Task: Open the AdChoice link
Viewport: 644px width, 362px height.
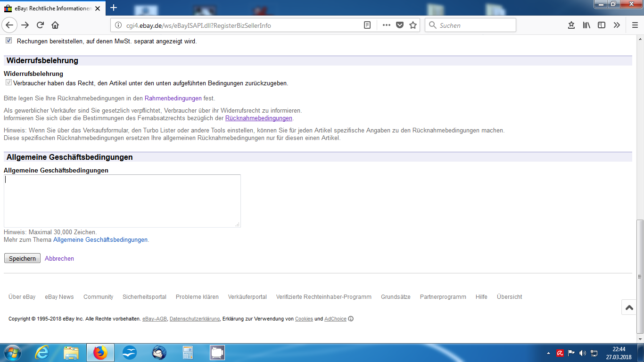Action: 335,319
